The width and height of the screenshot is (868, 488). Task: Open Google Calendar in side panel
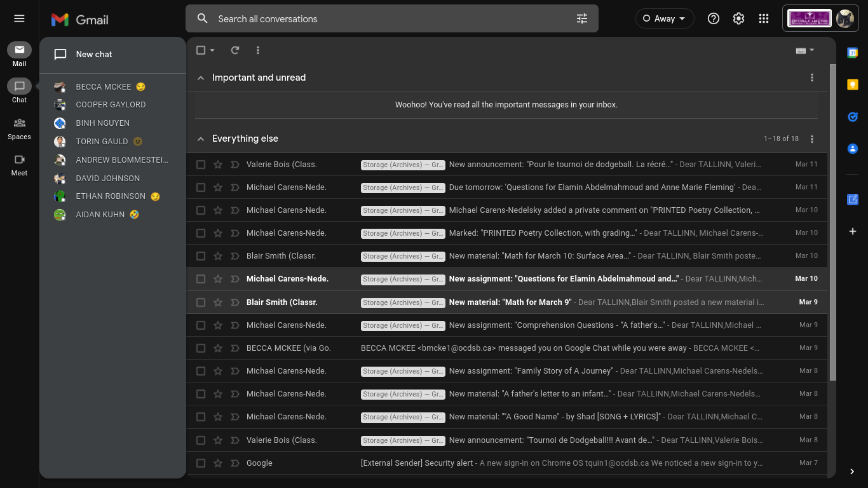point(853,53)
